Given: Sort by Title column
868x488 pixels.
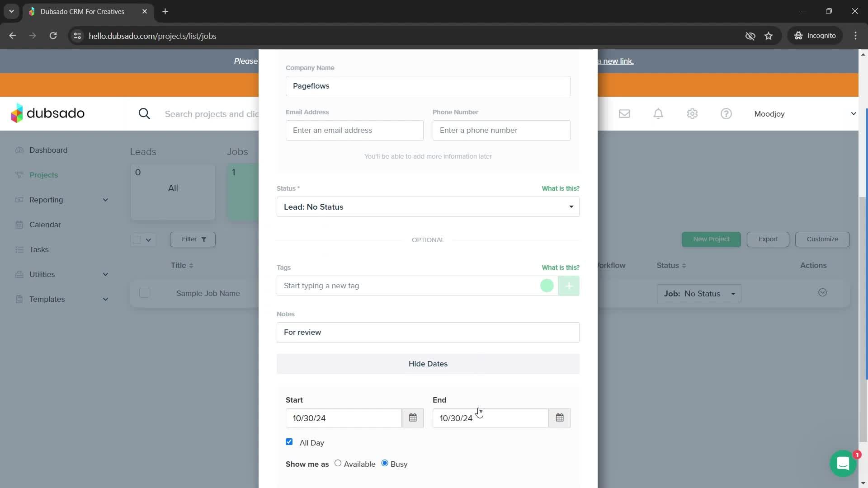Looking at the screenshot, I should 182,266.
